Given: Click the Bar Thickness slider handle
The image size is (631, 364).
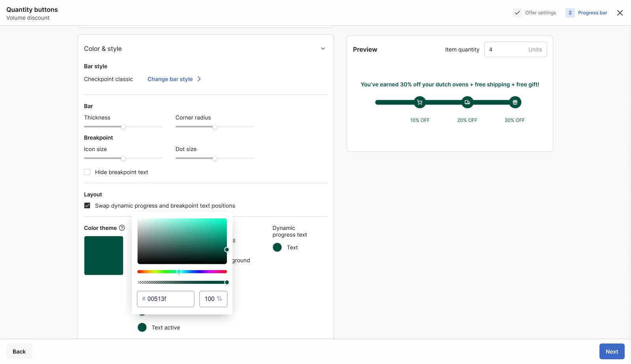Looking at the screenshot, I should (x=123, y=127).
